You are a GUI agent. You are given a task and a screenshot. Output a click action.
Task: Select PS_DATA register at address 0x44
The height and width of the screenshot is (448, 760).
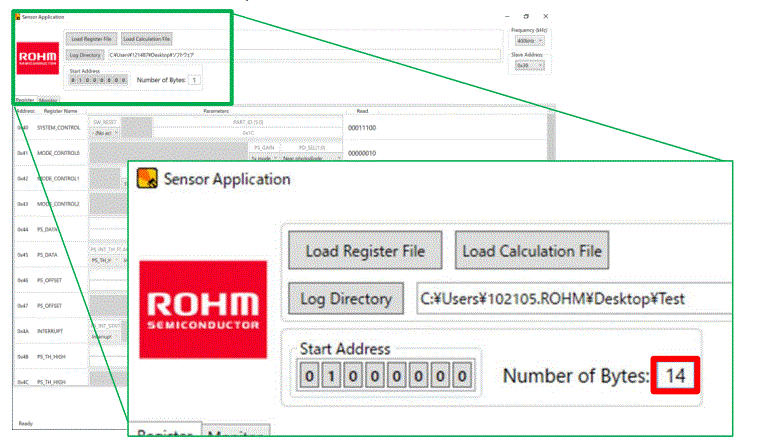[47, 229]
